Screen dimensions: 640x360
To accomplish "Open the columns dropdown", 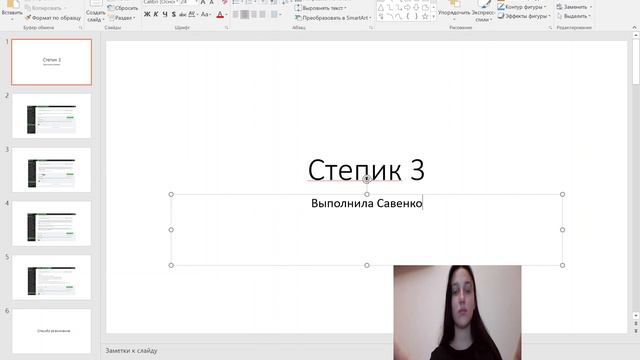I will pyautogui.click(x=276, y=15).
